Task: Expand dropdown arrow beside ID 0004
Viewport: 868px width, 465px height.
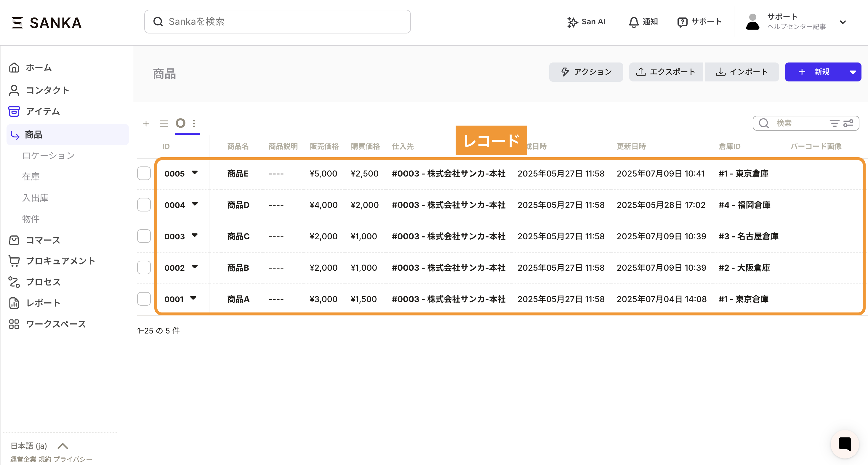Action: [195, 204]
